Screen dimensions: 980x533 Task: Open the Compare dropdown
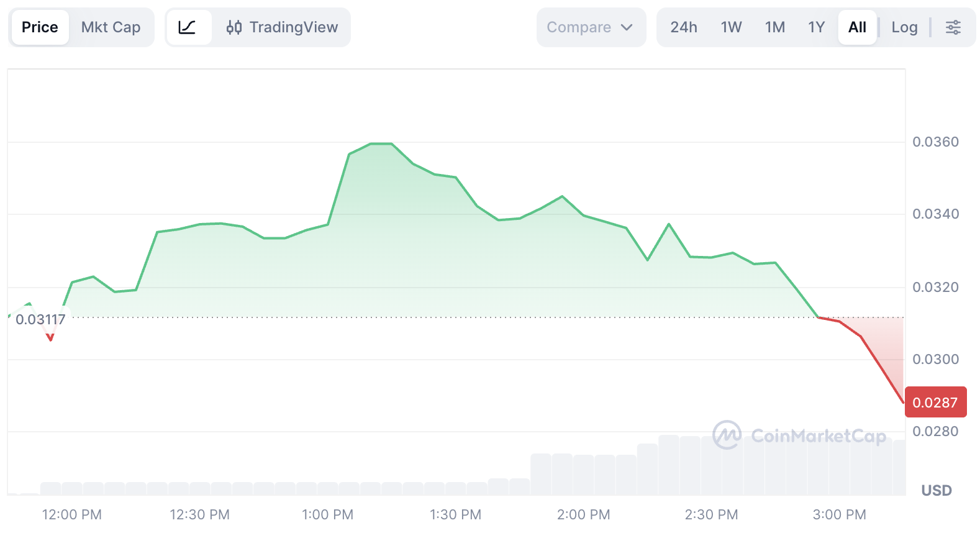579,27
